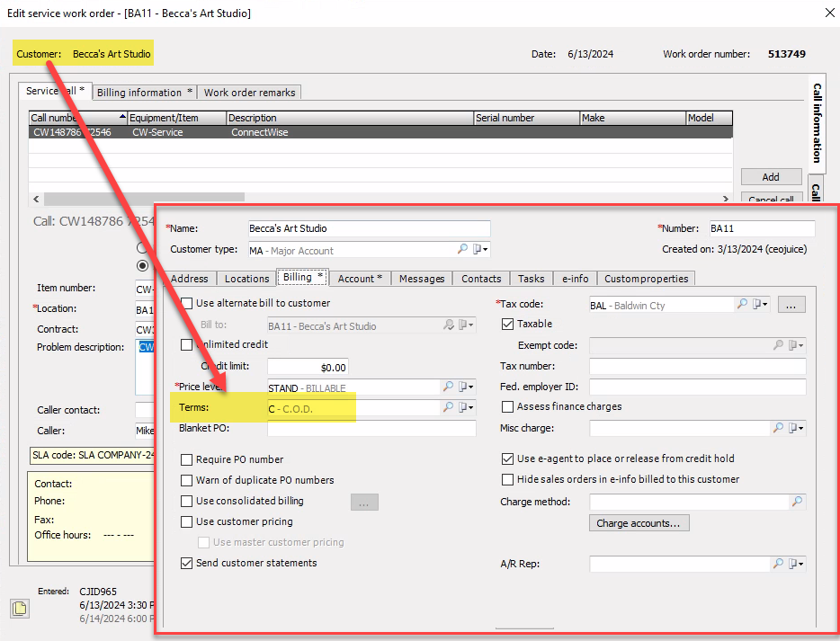Click the customer Number field BA11
The width and height of the screenshot is (840, 641).
click(x=762, y=228)
